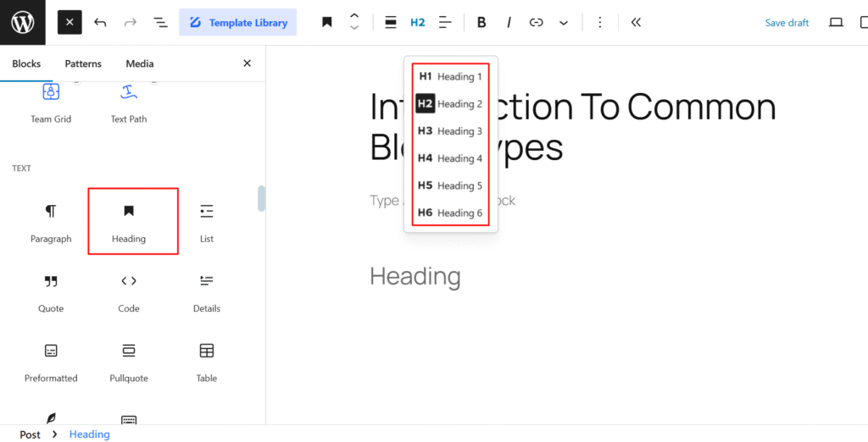Move the block up
The image size is (868, 442).
355,16
